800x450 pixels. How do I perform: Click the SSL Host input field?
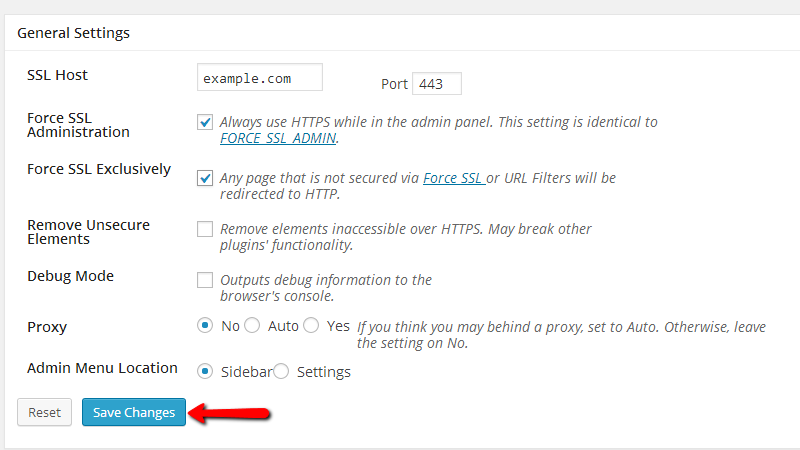[x=260, y=78]
